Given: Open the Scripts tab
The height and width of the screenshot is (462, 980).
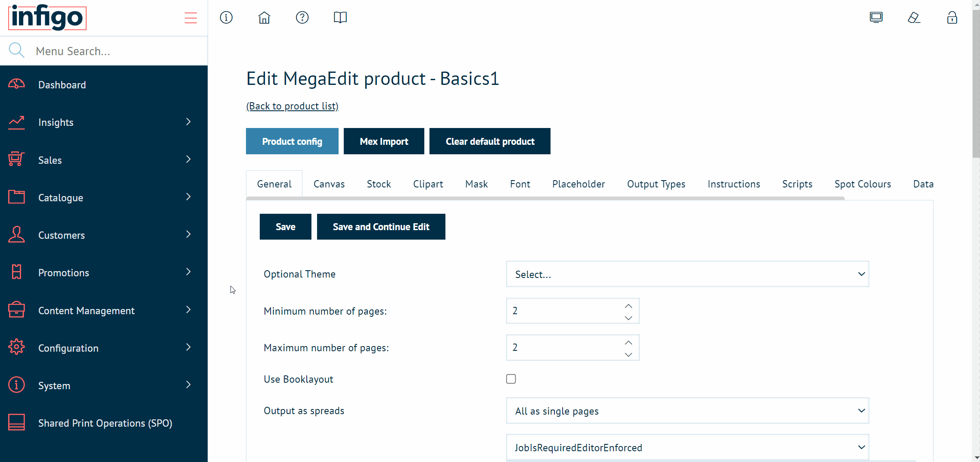Looking at the screenshot, I should tap(797, 184).
